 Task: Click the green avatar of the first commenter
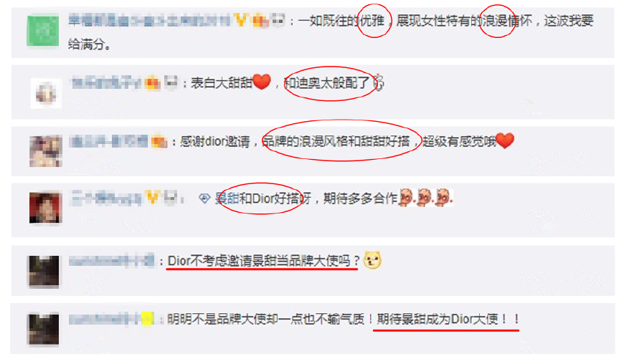(43, 31)
